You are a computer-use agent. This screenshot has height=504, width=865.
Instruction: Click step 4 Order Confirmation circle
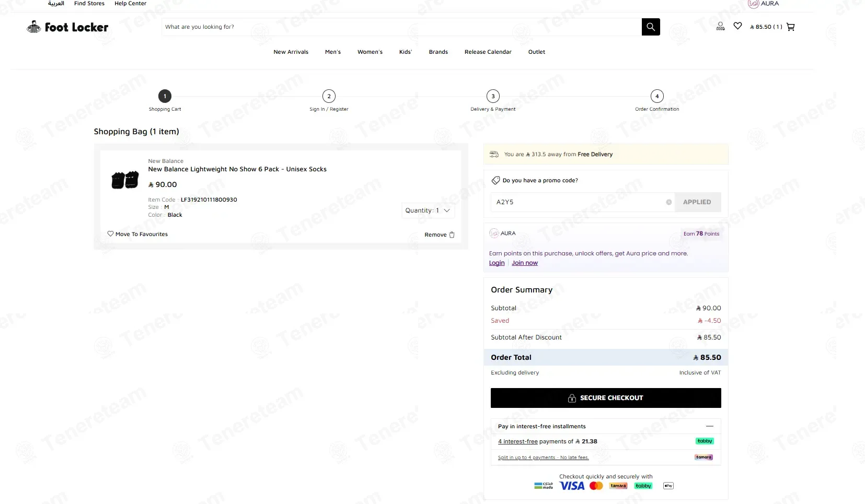click(x=657, y=96)
